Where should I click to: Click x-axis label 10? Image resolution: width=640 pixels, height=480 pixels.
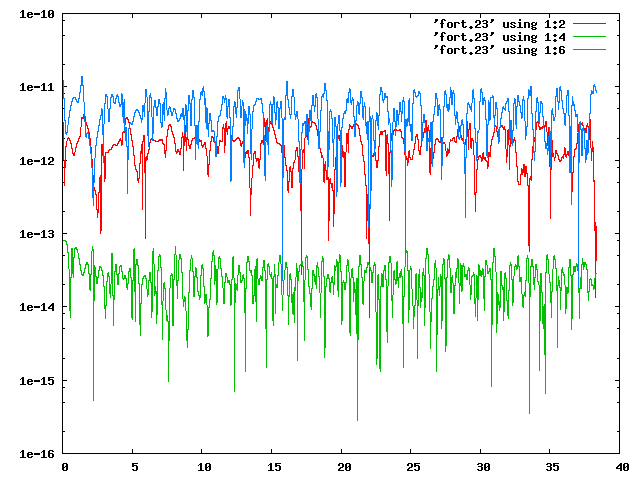(x=204, y=467)
